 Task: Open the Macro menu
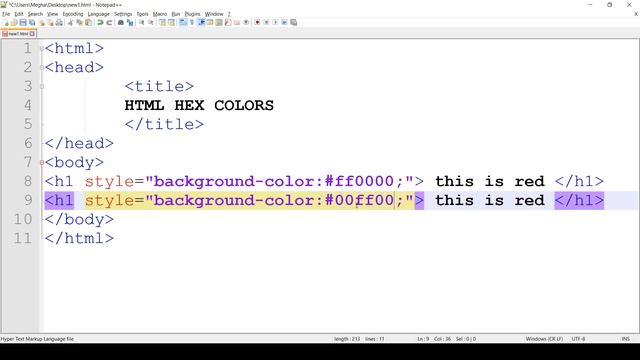click(x=160, y=14)
